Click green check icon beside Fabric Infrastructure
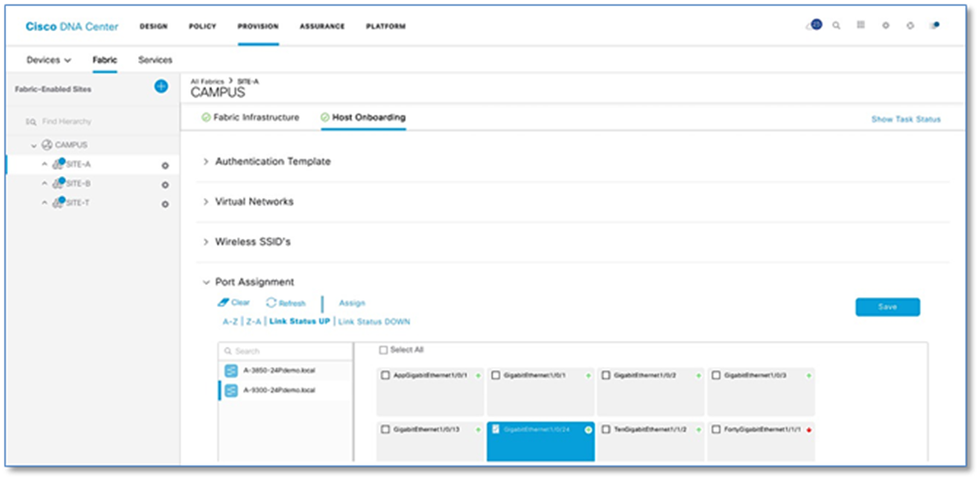The height and width of the screenshot is (480, 980). point(206,118)
